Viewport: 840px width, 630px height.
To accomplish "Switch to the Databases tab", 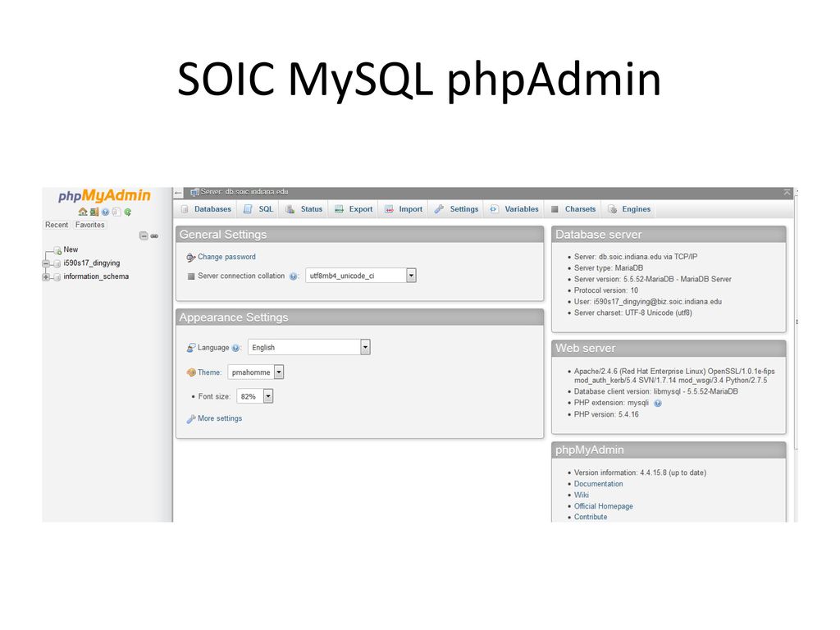I will [206, 209].
